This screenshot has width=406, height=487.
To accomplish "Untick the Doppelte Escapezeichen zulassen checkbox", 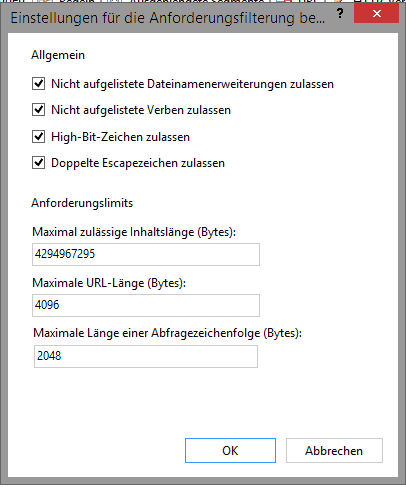I will [x=39, y=163].
